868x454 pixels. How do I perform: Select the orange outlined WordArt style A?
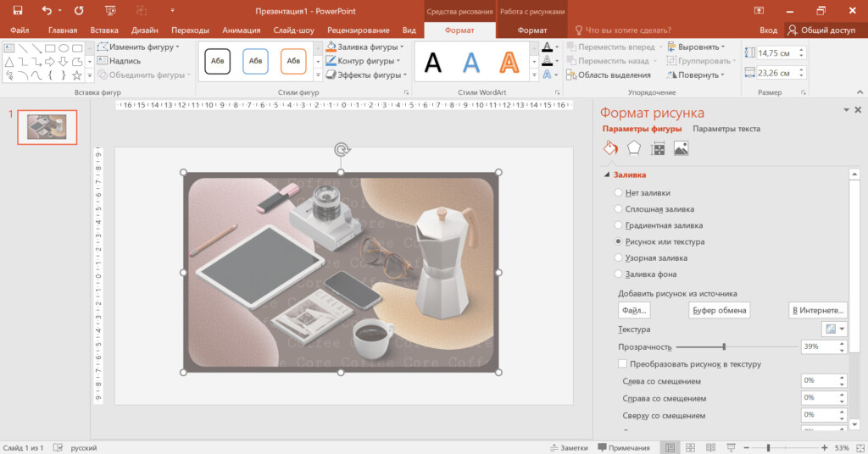tap(509, 62)
